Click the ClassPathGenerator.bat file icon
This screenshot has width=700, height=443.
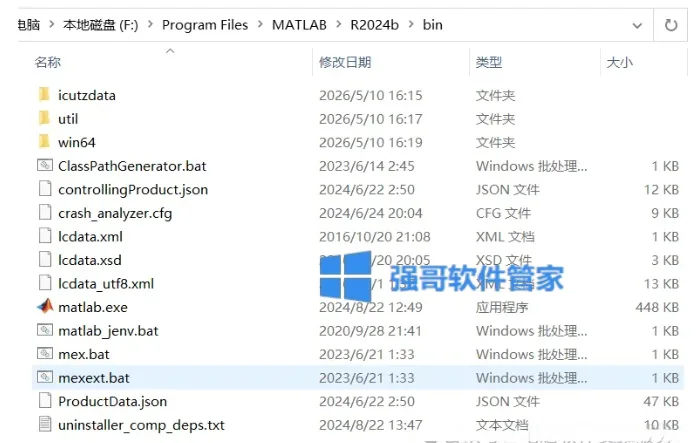[45, 166]
